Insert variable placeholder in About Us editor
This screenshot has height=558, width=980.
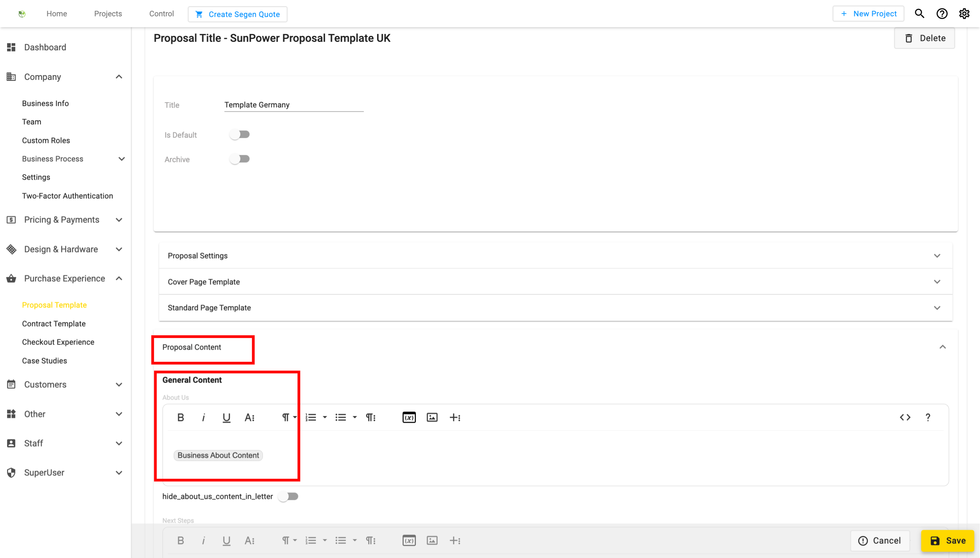409,417
